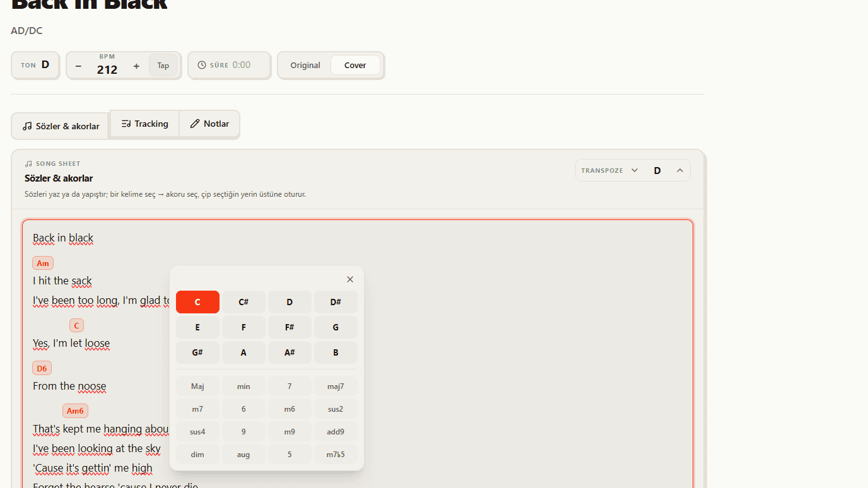Screen dimensions: 868x488
Task: Click the Tap tempo button
Action: pos(163,66)
